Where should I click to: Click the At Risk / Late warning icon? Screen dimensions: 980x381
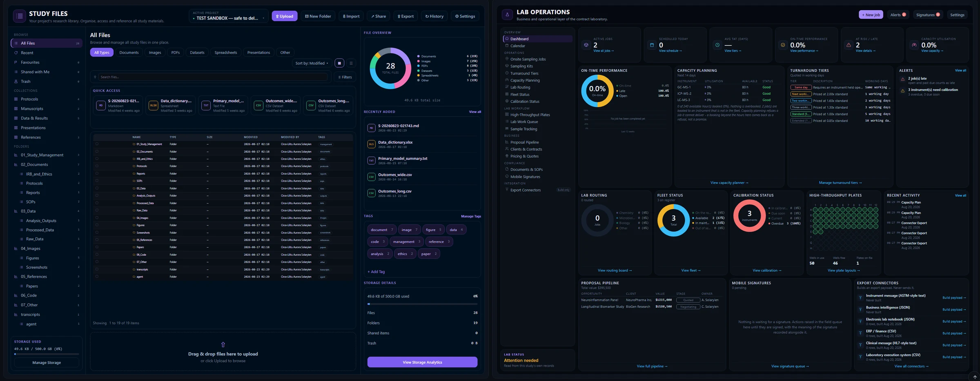tap(849, 45)
